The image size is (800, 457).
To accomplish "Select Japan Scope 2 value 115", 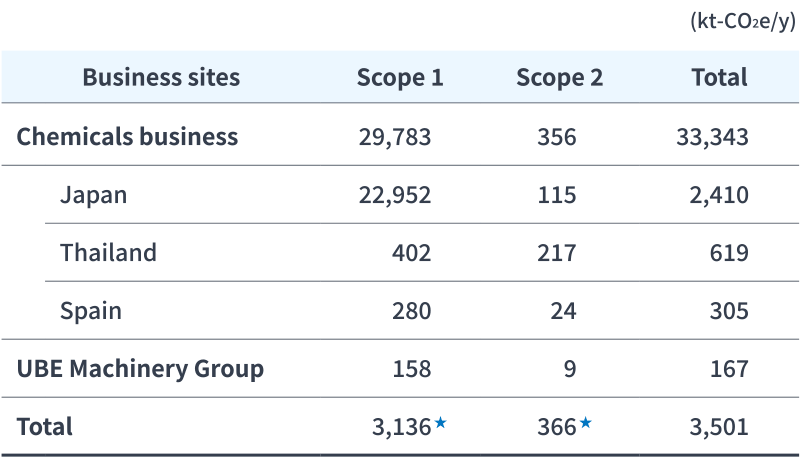I will coord(557,195).
